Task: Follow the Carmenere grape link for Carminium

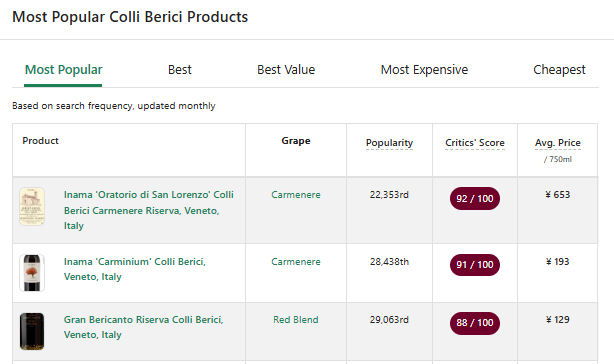Action: tap(296, 261)
